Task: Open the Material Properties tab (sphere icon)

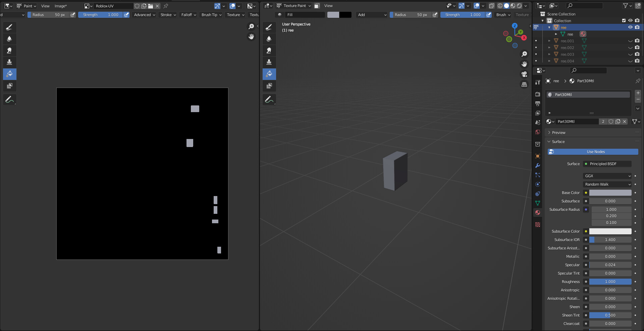Action: 537,212
